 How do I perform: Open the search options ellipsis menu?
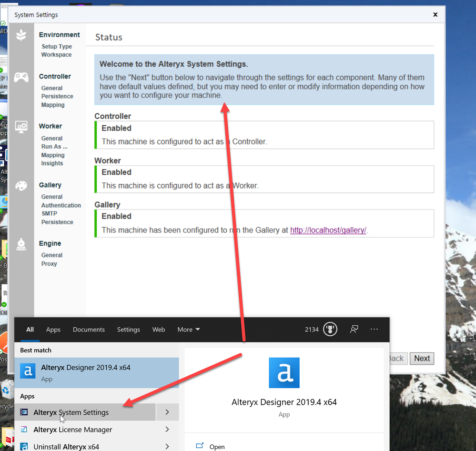click(x=374, y=329)
